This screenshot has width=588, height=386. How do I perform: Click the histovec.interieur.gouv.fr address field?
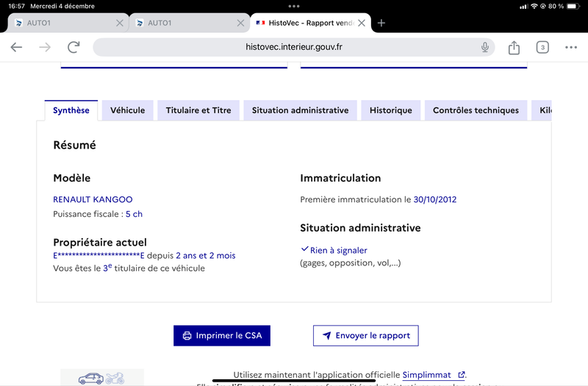[293, 47]
